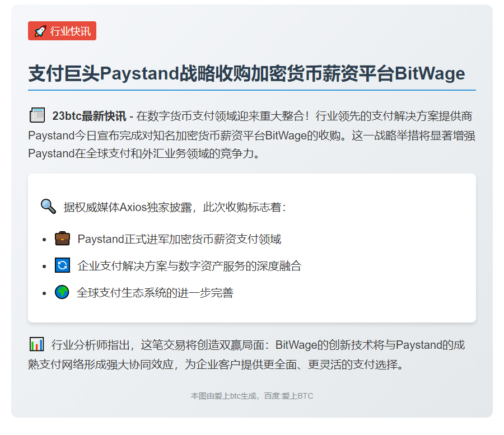Click the footer text 本图由爱上btc生成
The height and width of the screenshot is (435, 504).
(223, 396)
